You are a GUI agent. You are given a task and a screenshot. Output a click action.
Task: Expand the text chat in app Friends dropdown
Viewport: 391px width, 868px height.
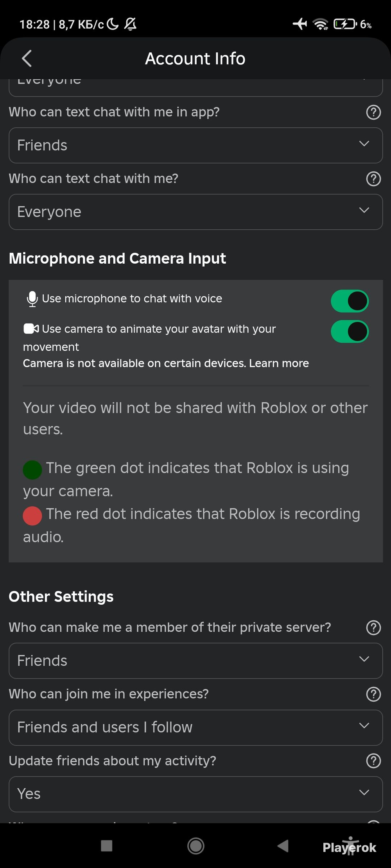195,145
